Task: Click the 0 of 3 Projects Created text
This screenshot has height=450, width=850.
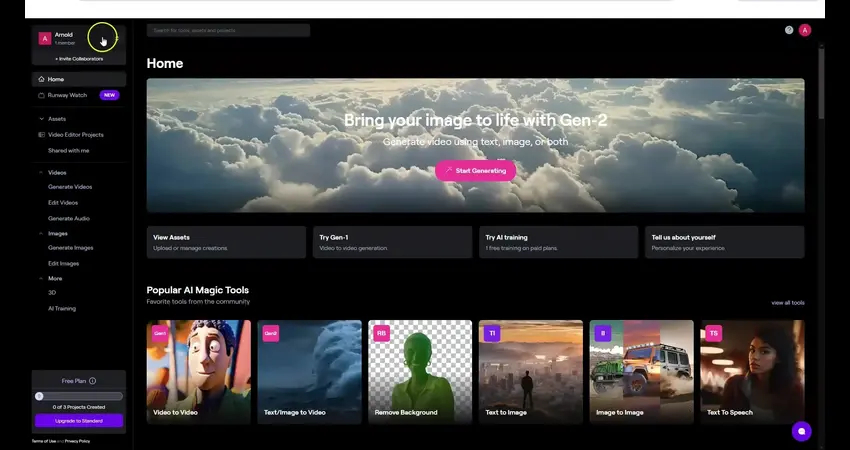Action: 79,407
